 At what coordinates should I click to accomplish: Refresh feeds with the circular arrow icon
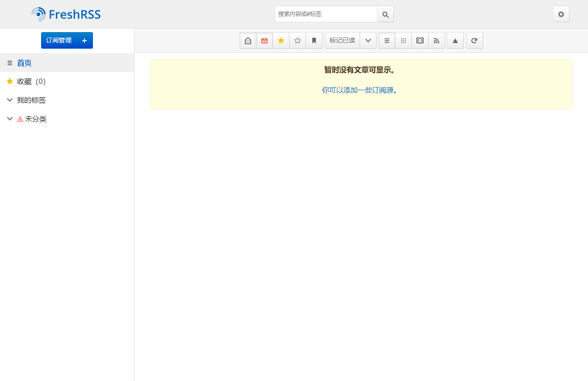[x=475, y=41]
